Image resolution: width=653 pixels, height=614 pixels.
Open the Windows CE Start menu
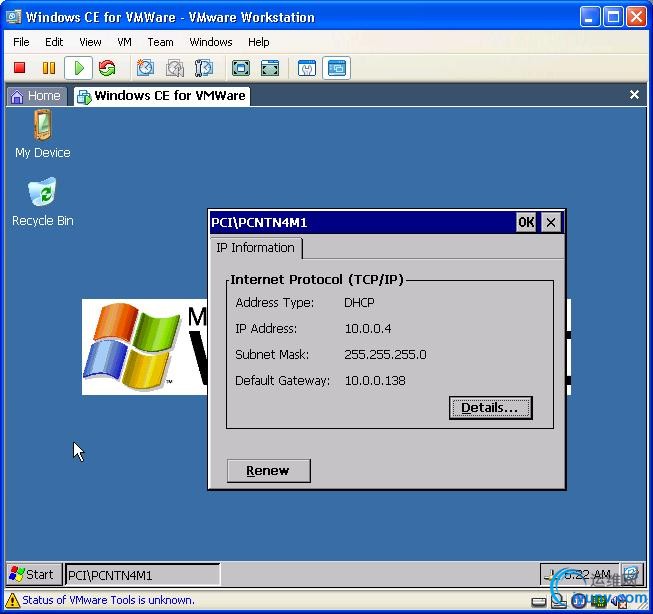point(34,574)
